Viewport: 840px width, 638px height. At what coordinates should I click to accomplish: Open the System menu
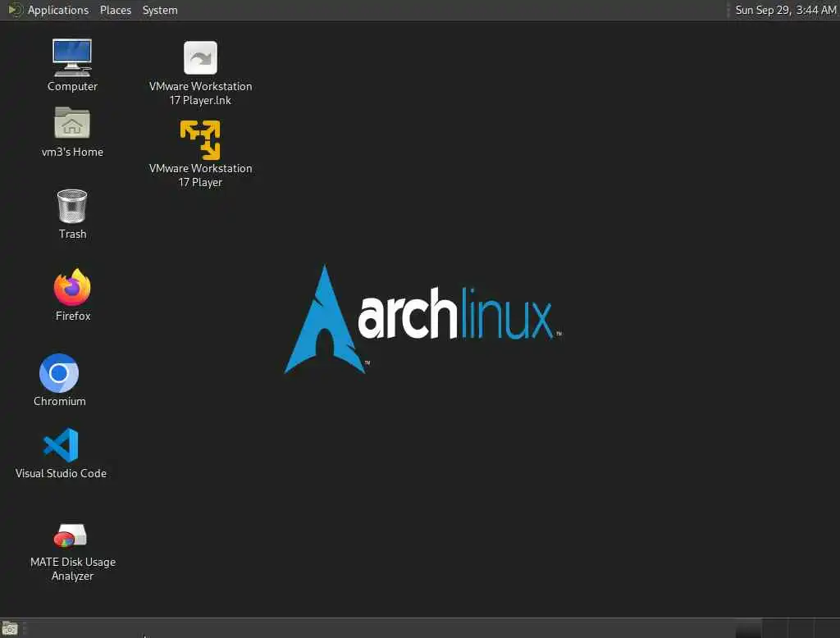[160, 10]
